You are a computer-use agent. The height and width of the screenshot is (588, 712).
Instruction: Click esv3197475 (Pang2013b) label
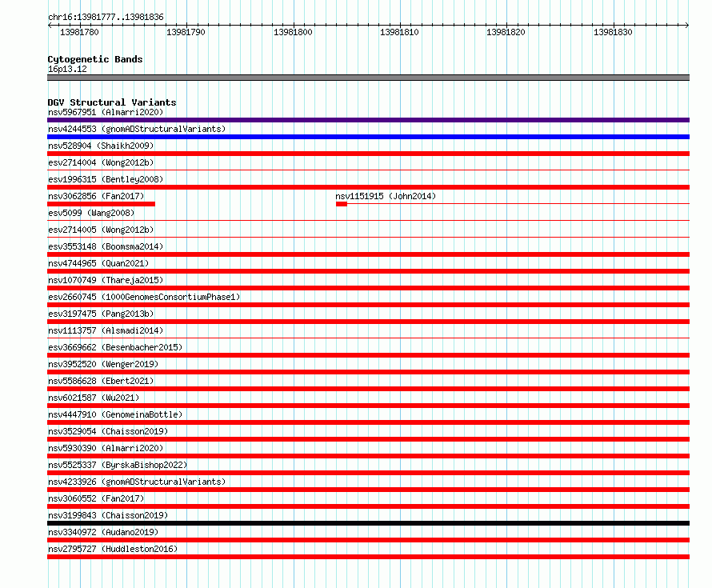click(x=101, y=314)
